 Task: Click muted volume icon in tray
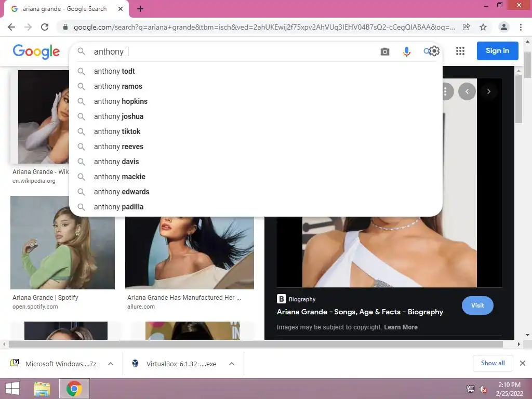pyautogui.click(x=483, y=389)
